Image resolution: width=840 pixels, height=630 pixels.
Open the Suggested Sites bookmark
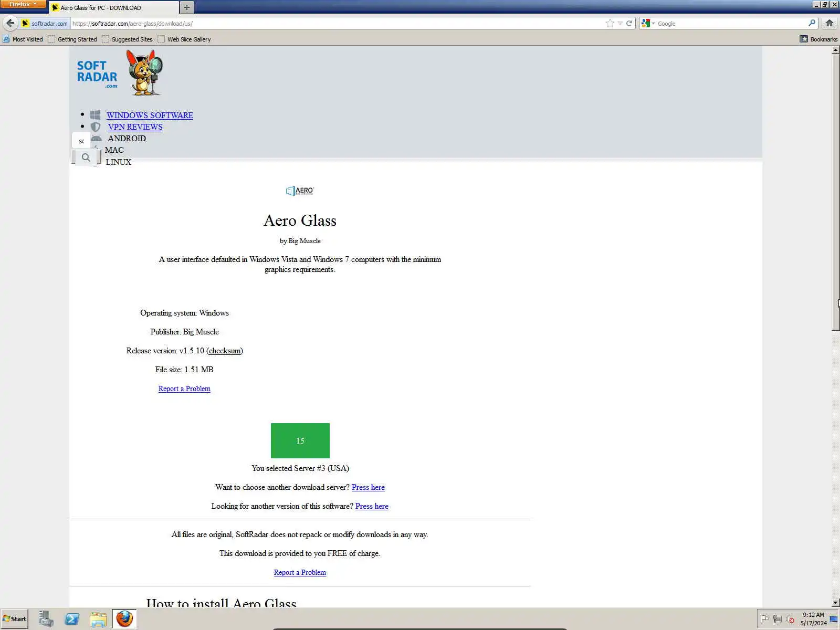click(x=127, y=39)
